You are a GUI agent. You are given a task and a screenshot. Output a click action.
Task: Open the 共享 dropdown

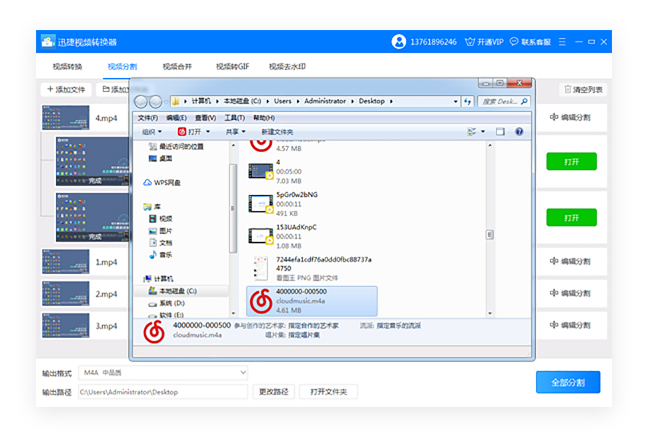click(235, 132)
